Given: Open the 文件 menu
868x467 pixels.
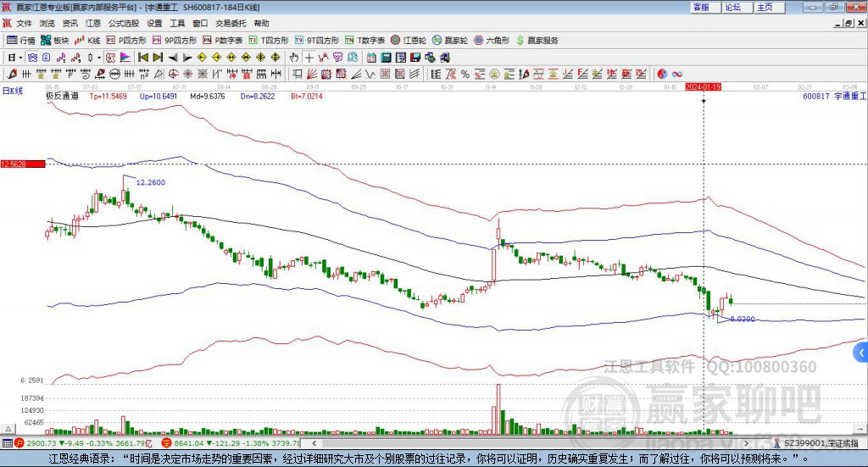Looking at the screenshot, I should [x=24, y=23].
